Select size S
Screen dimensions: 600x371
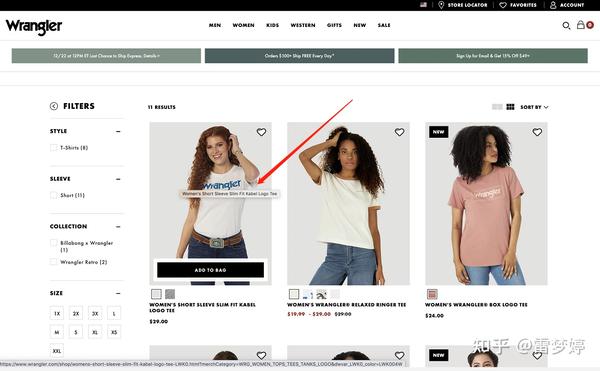pyautogui.click(x=76, y=332)
